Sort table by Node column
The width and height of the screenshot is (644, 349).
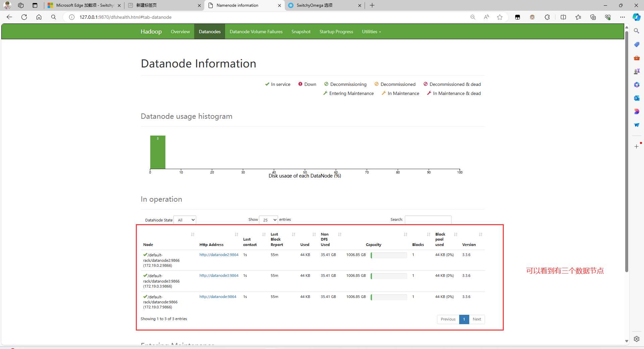point(169,240)
